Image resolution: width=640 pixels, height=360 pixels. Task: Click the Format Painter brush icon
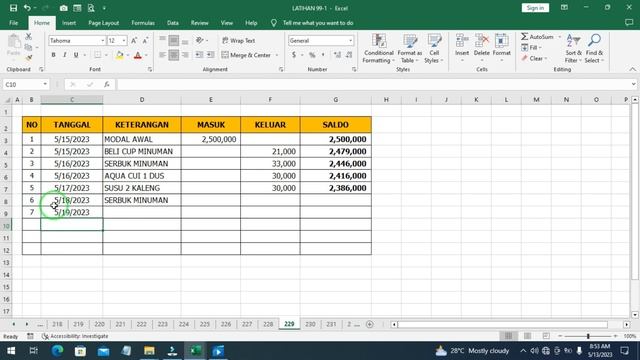pyautogui.click(x=29, y=58)
